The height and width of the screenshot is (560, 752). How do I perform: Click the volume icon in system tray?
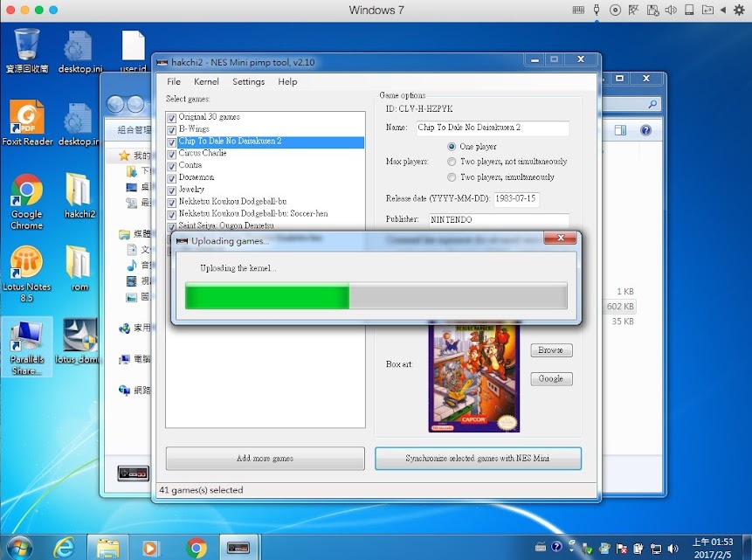673,548
